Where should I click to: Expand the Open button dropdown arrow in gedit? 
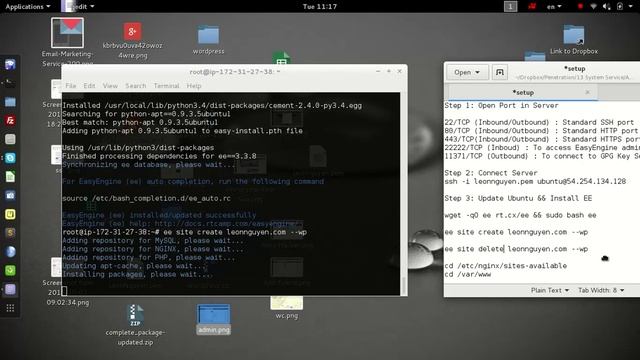[x=478, y=72]
